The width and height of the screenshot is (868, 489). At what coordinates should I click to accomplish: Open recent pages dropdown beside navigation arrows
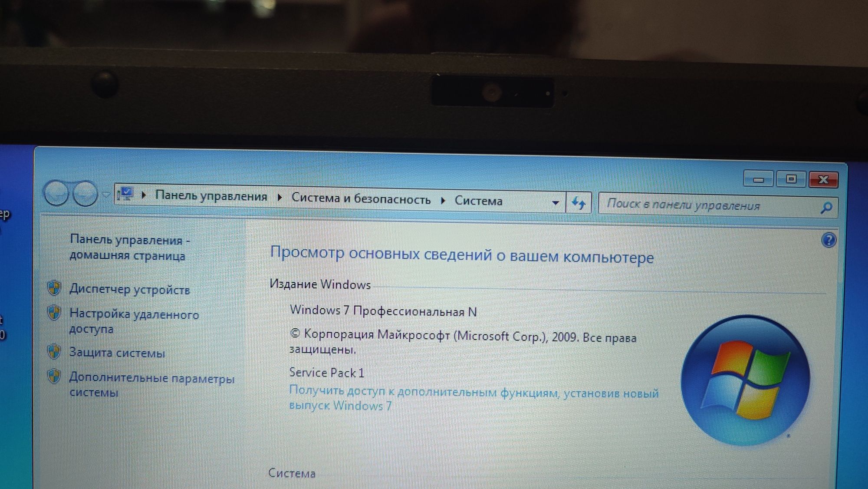[105, 195]
